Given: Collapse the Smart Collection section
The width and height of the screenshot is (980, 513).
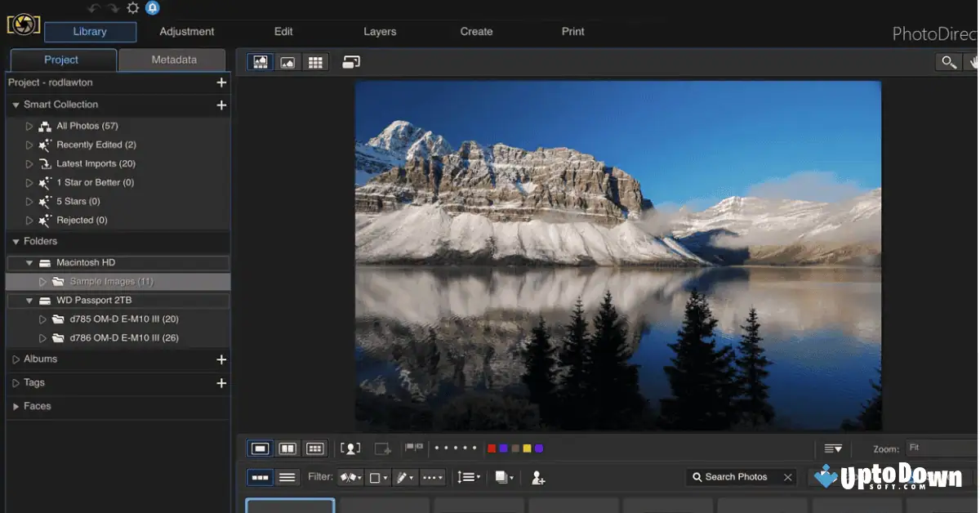Looking at the screenshot, I should point(14,105).
